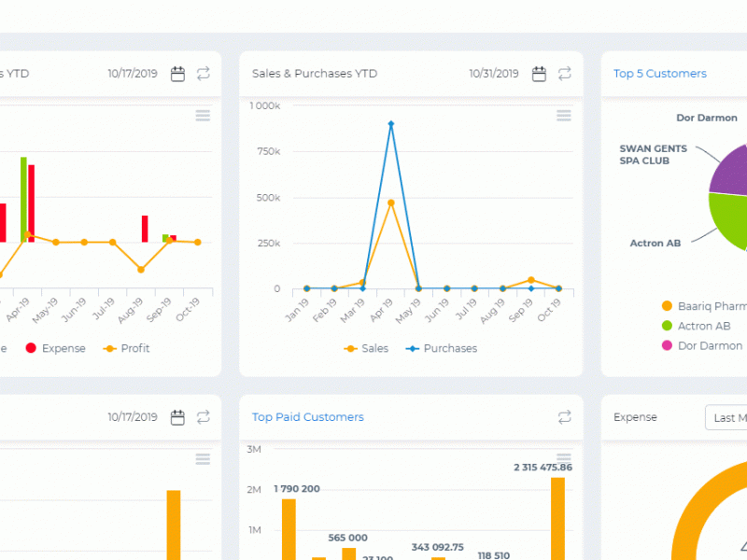Image resolution: width=747 pixels, height=560 pixels.
Task: Click the Sep 19 Sales data point
Action: [530, 280]
